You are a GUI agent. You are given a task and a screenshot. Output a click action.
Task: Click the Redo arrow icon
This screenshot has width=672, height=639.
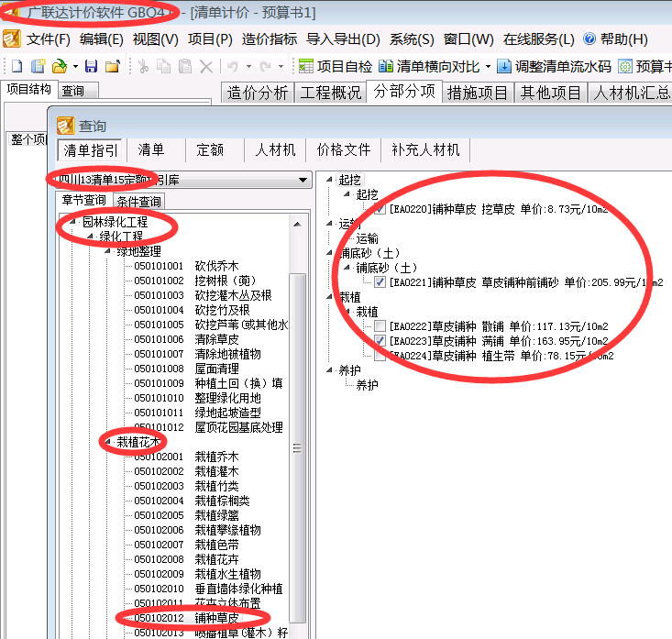click(x=265, y=66)
